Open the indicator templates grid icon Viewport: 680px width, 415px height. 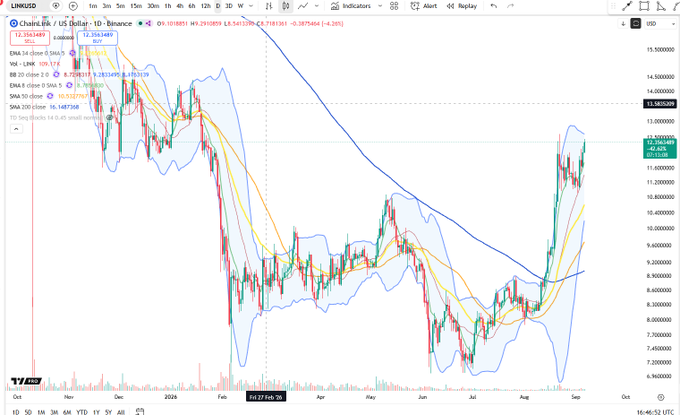(x=394, y=6)
